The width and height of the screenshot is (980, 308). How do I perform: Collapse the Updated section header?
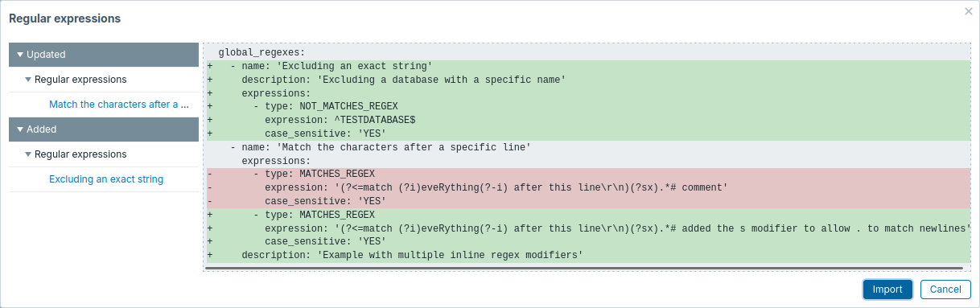coord(104,55)
